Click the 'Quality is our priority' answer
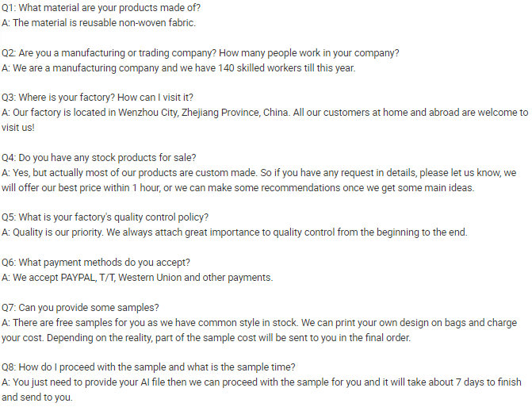Image resolution: width=532 pixels, height=407 pixels. (x=234, y=232)
